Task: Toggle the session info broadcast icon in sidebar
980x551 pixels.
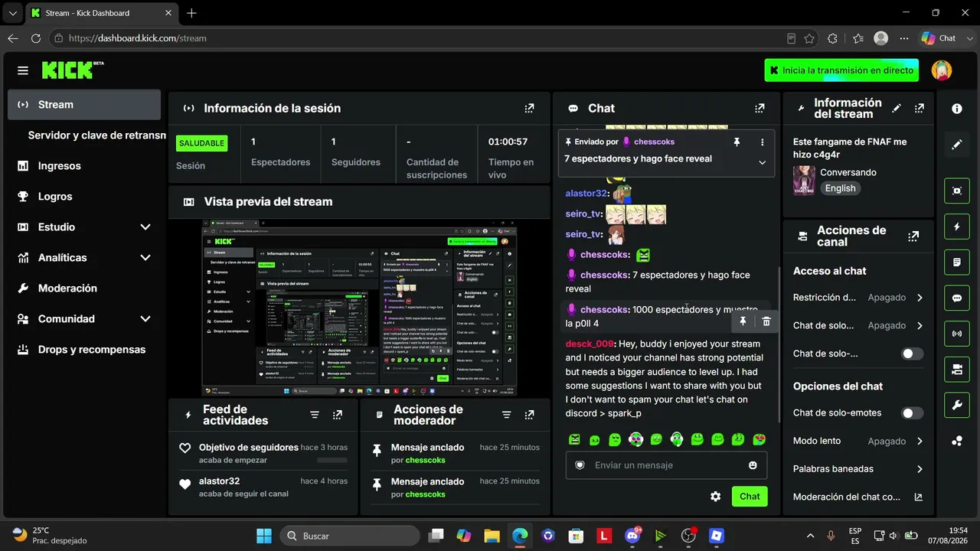Action: pyautogui.click(x=957, y=334)
